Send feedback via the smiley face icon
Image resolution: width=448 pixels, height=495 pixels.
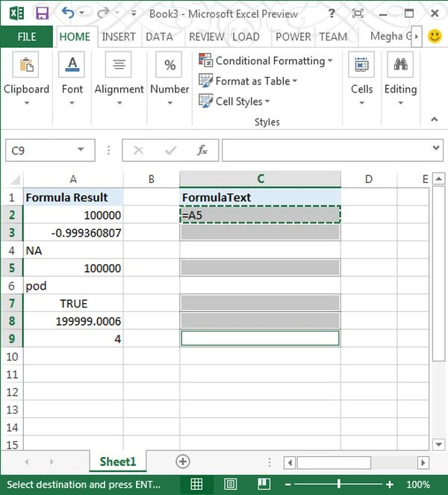tap(435, 37)
